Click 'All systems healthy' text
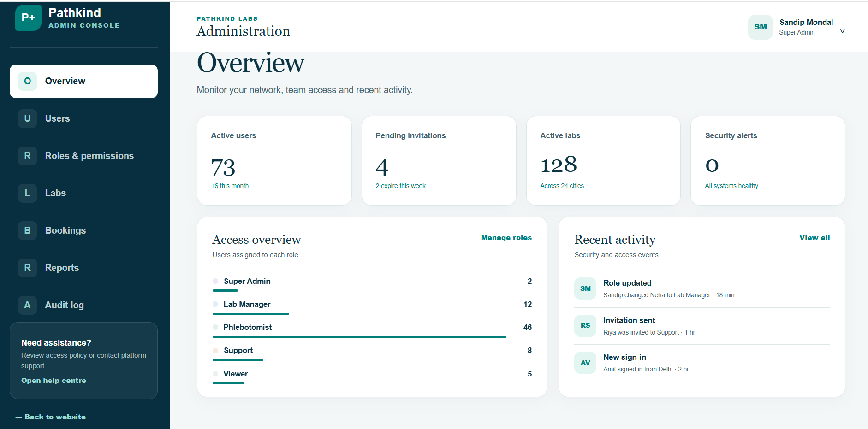This screenshot has height=429, width=868. (731, 186)
